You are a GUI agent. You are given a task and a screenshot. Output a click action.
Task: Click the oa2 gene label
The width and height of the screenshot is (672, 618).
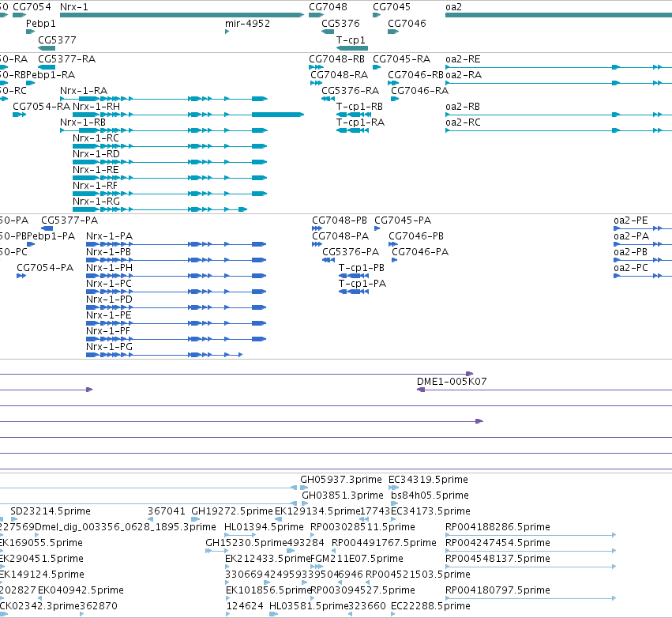(x=453, y=7)
